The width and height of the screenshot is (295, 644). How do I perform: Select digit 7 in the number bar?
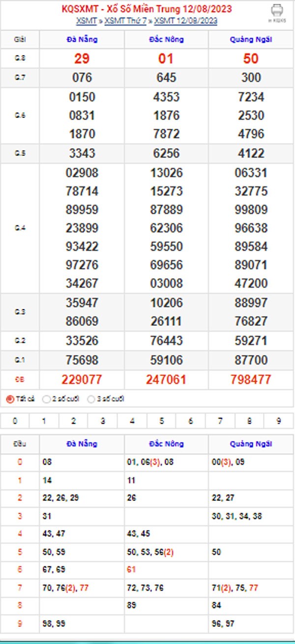[x=220, y=421]
